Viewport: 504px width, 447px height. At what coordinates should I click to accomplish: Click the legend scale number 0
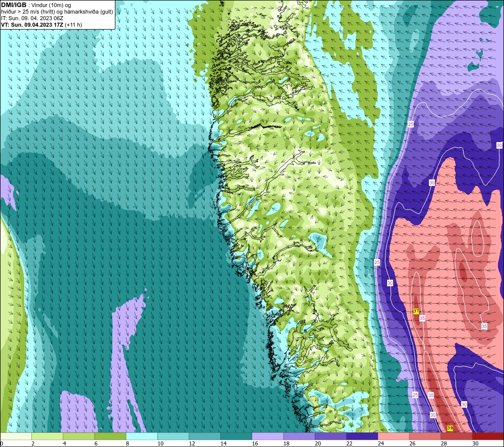click(x=2, y=443)
